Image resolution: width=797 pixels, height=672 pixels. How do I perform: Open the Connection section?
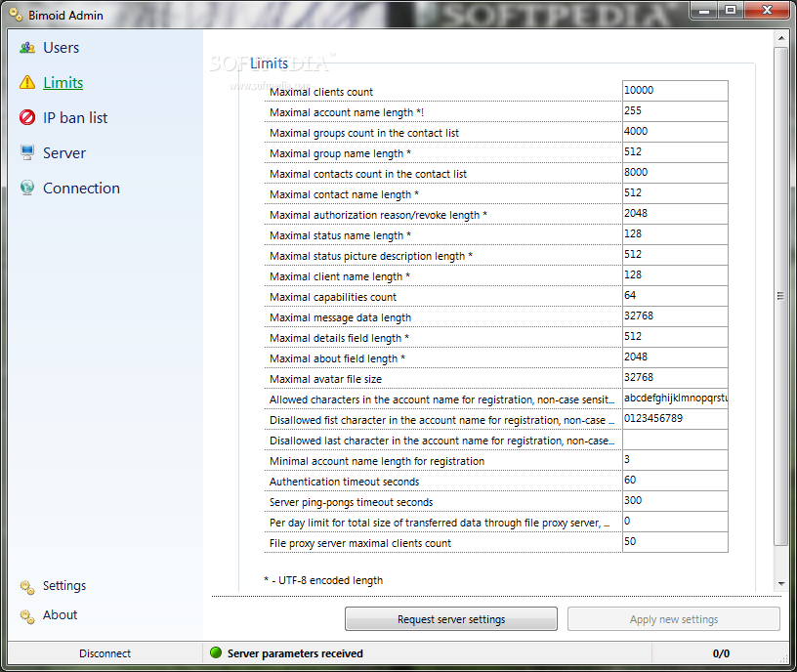(81, 189)
